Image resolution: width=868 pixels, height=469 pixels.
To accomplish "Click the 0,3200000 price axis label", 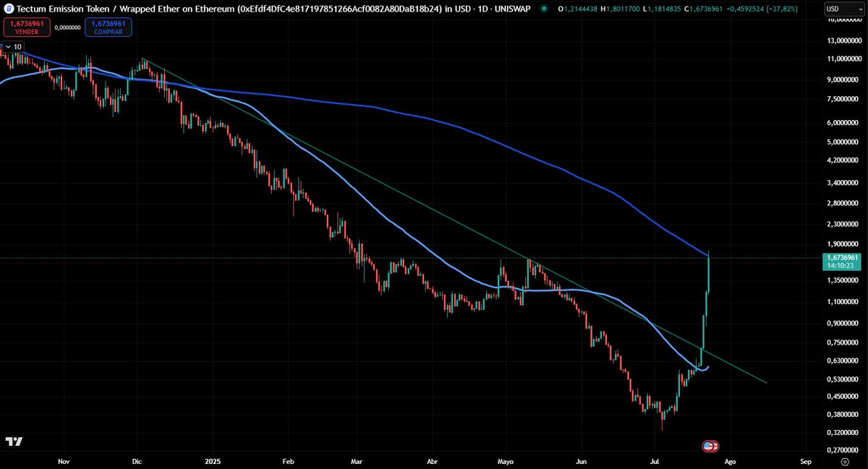I will [841, 432].
